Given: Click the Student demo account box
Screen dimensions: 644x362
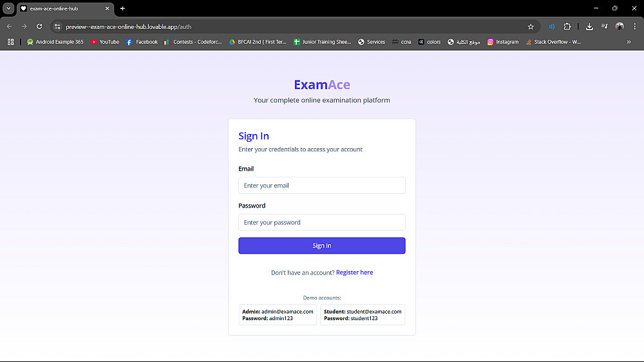Looking at the screenshot, I should [362, 315].
